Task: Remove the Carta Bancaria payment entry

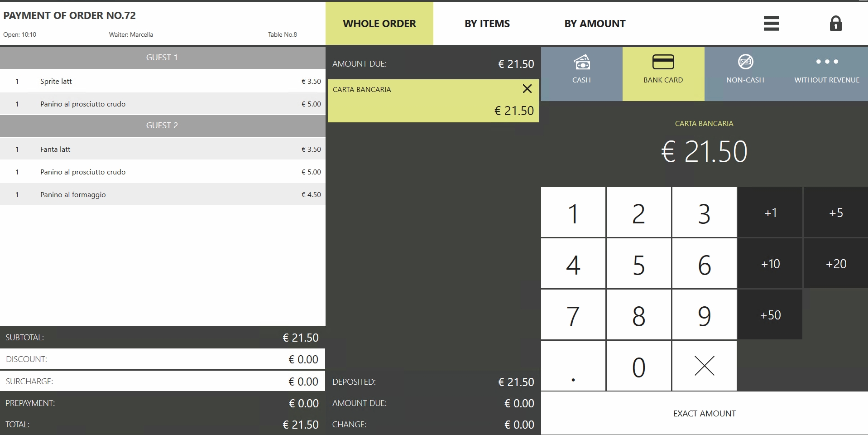Action: point(527,89)
